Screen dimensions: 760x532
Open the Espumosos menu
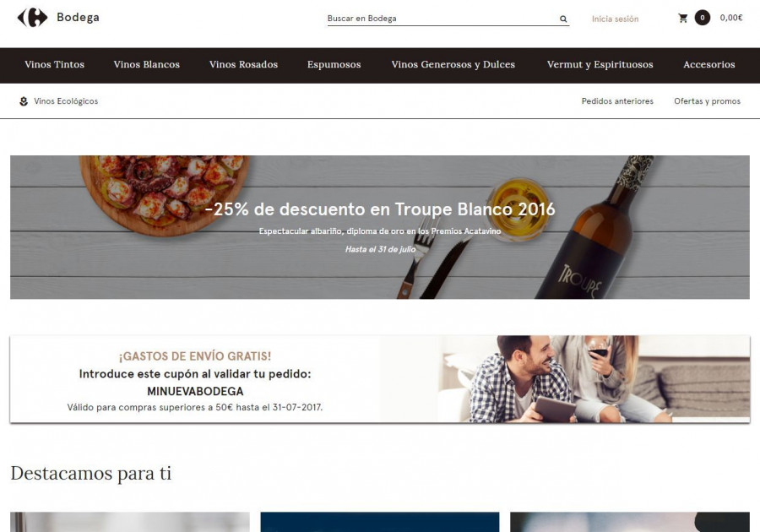click(x=334, y=64)
